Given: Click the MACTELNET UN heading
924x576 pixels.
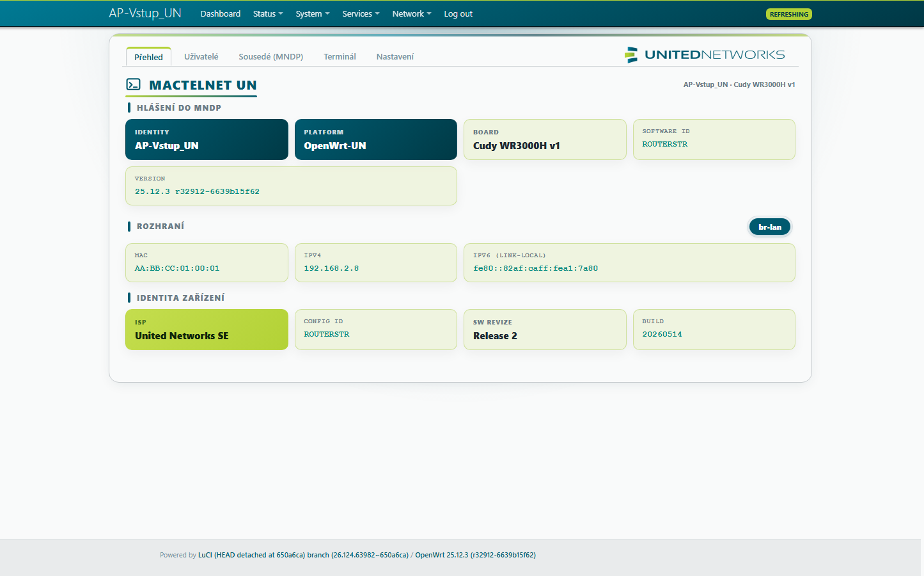Looking at the screenshot, I should click(x=203, y=85).
